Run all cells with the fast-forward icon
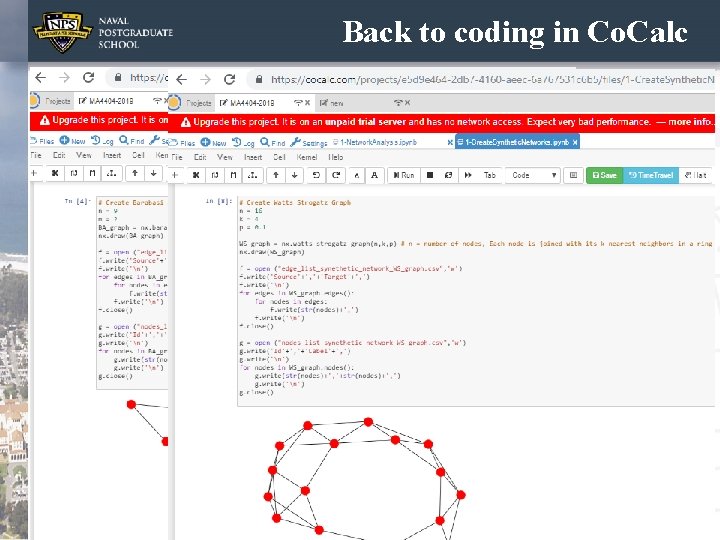Screen dimensions: 720x540 468,175
